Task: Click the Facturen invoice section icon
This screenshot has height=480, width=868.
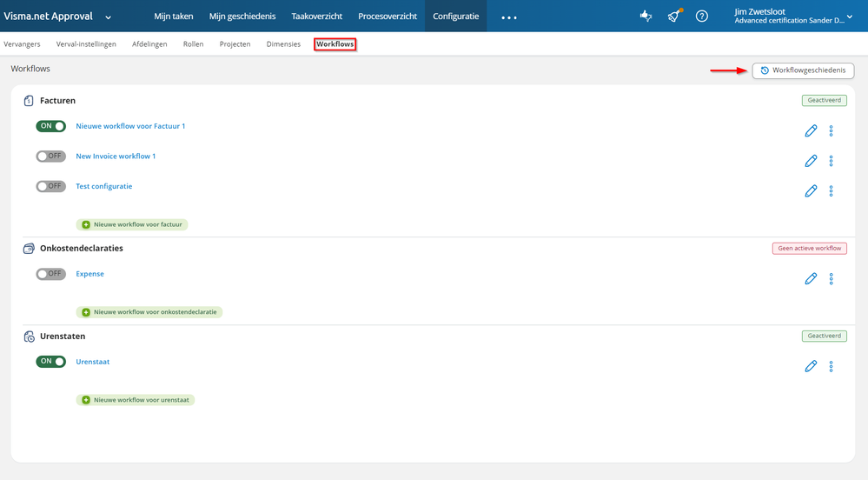Action: [x=29, y=101]
